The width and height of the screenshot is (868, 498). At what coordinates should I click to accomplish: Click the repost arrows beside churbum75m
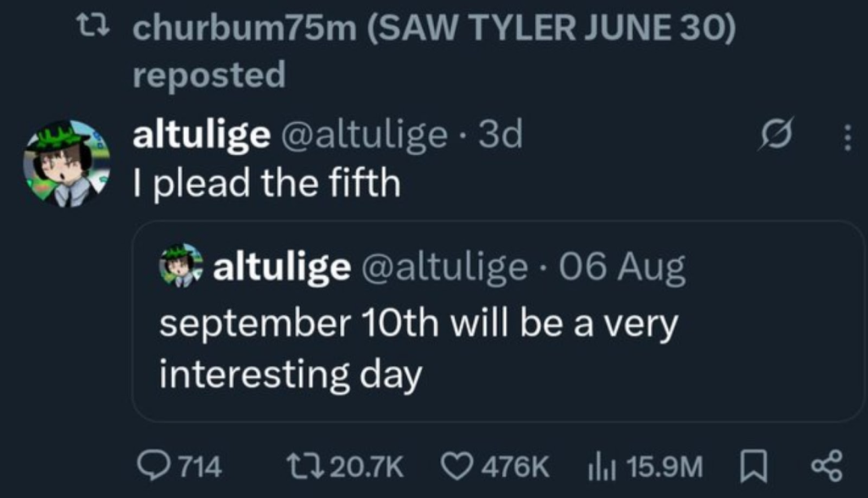[93, 26]
